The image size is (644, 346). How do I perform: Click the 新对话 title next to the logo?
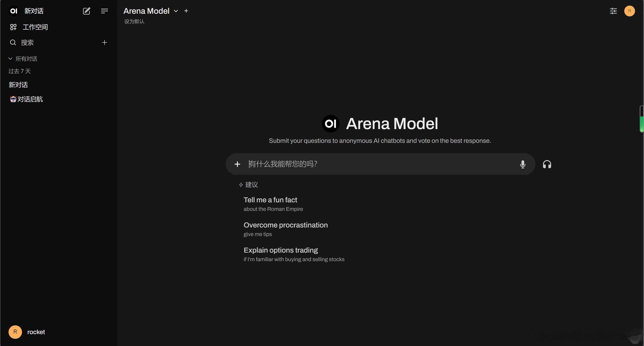[34, 11]
